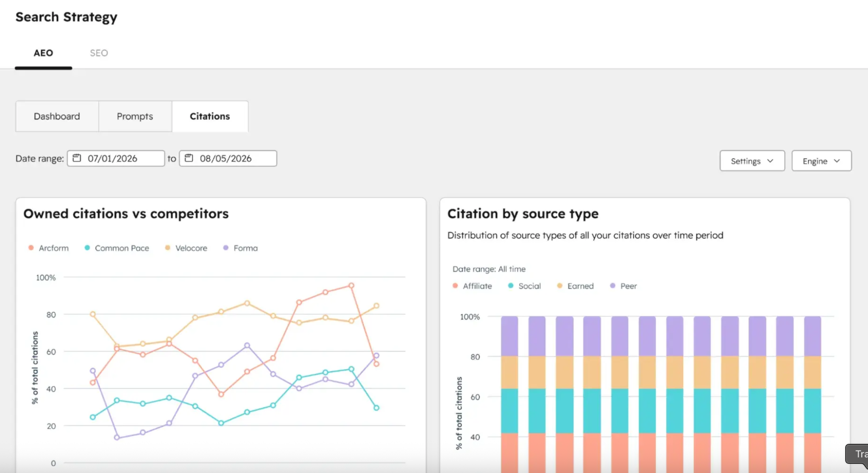Click the Arcform coral legend dot

pos(31,248)
